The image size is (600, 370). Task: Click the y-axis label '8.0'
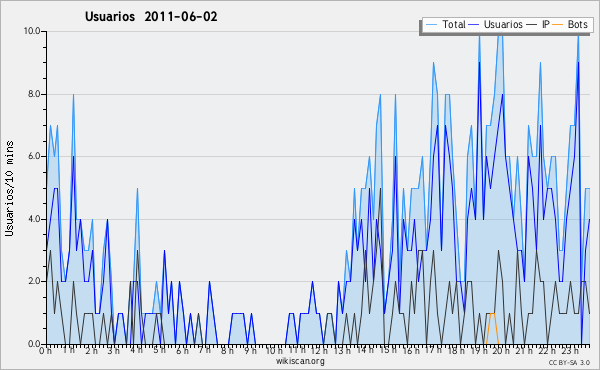pyautogui.click(x=34, y=94)
